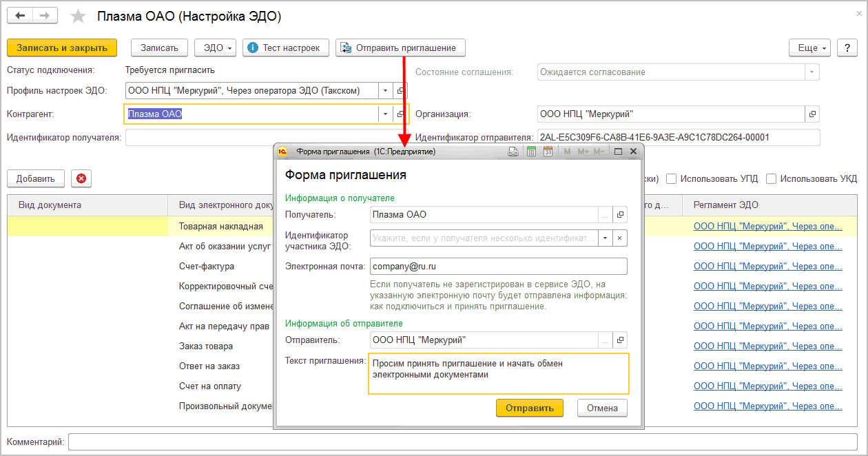Open Регламент ЭДО link in Счет на оплату row
Image resolution: width=868 pixels, height=456 pixels.
(768, 386)
